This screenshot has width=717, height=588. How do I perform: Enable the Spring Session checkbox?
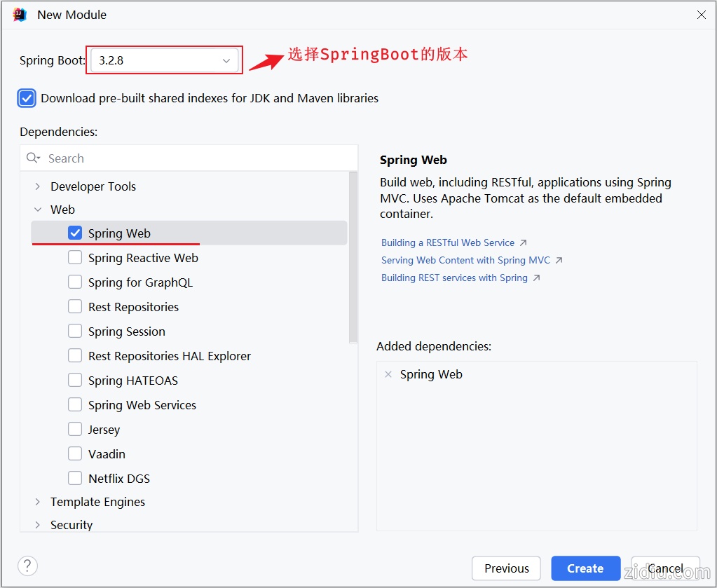click(75, 331)
